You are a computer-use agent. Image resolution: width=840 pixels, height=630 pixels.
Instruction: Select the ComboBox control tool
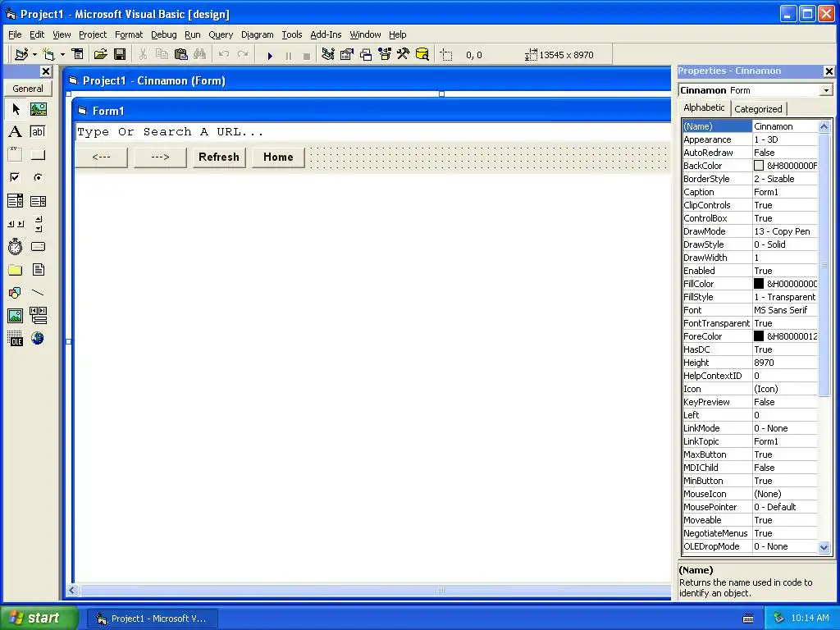point(16,201)
